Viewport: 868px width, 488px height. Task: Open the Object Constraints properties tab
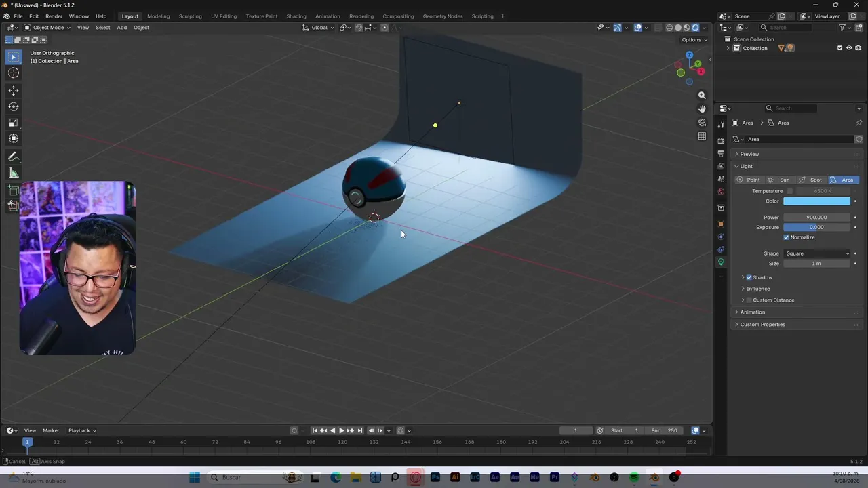pyautogui.click(x=721, y=249)
